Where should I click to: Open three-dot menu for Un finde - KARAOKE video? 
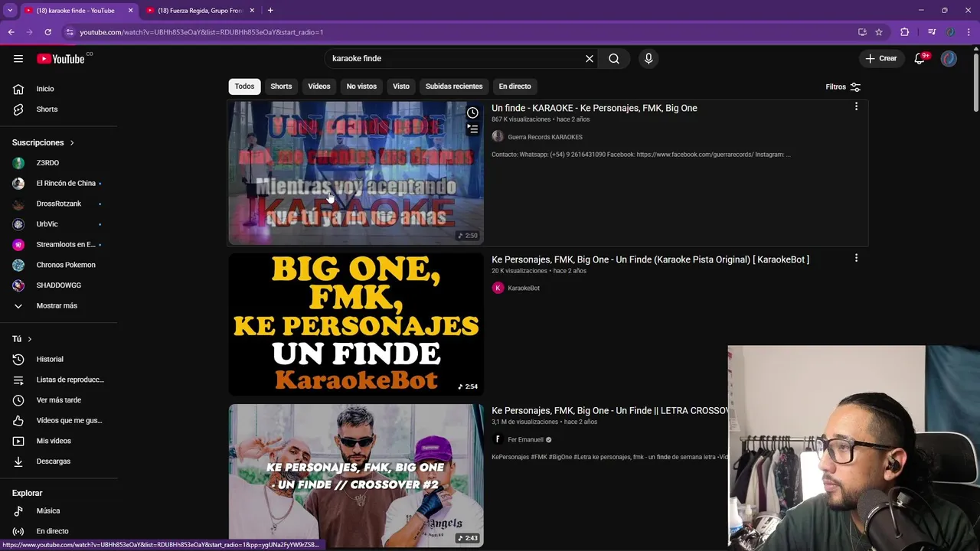(856, 107)
